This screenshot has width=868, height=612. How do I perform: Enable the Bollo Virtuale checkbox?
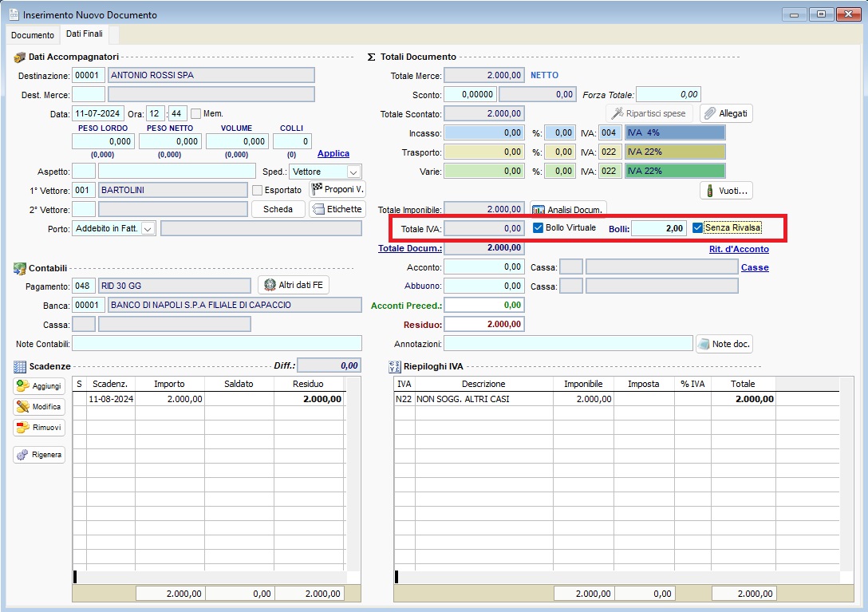tap(538, 227)
